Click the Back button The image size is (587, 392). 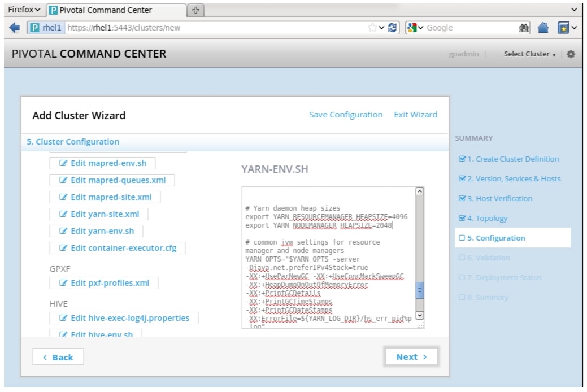pos(58,357)
